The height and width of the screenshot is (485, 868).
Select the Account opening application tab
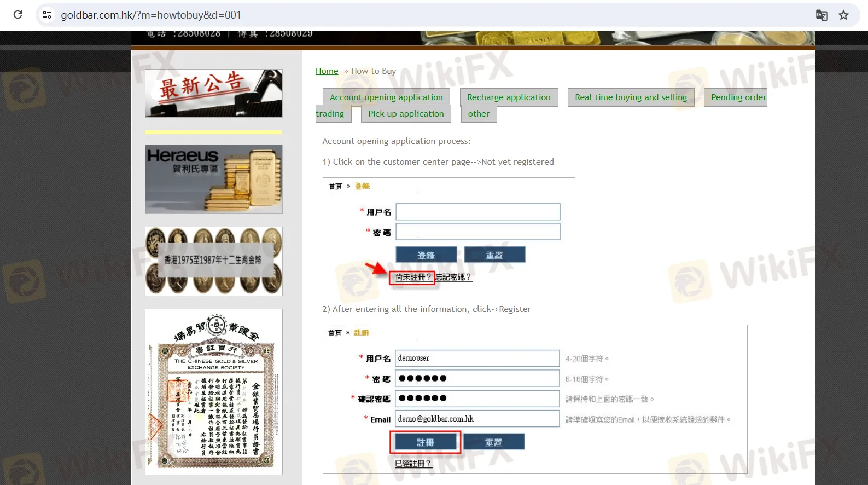[386, 97]
